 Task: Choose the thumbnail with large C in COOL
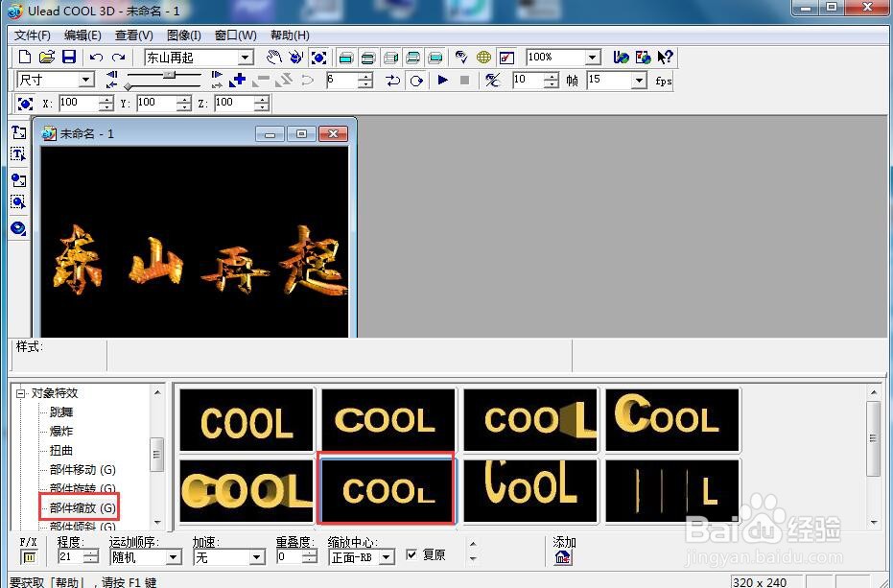tap(672, 420)
